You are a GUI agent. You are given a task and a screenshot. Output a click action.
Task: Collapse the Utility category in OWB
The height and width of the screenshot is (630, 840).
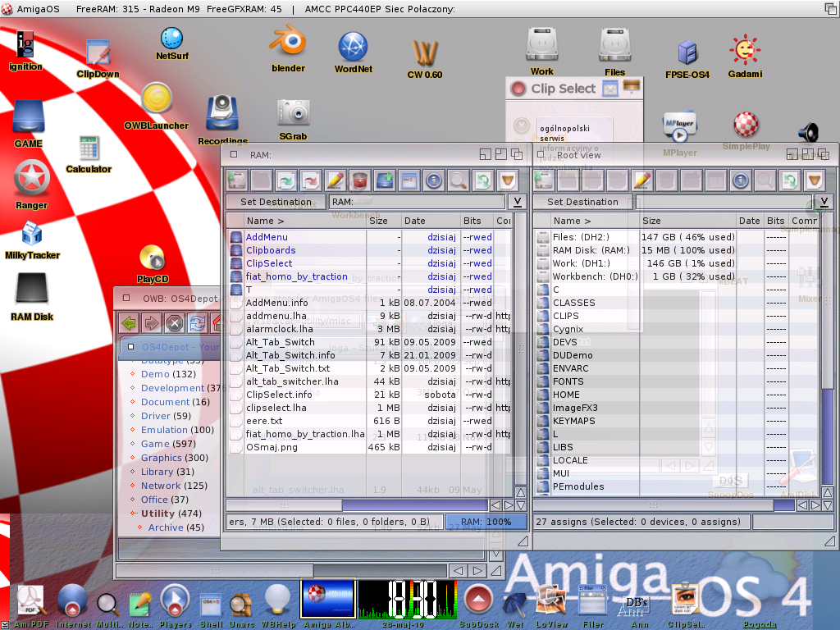coord(134,514)
